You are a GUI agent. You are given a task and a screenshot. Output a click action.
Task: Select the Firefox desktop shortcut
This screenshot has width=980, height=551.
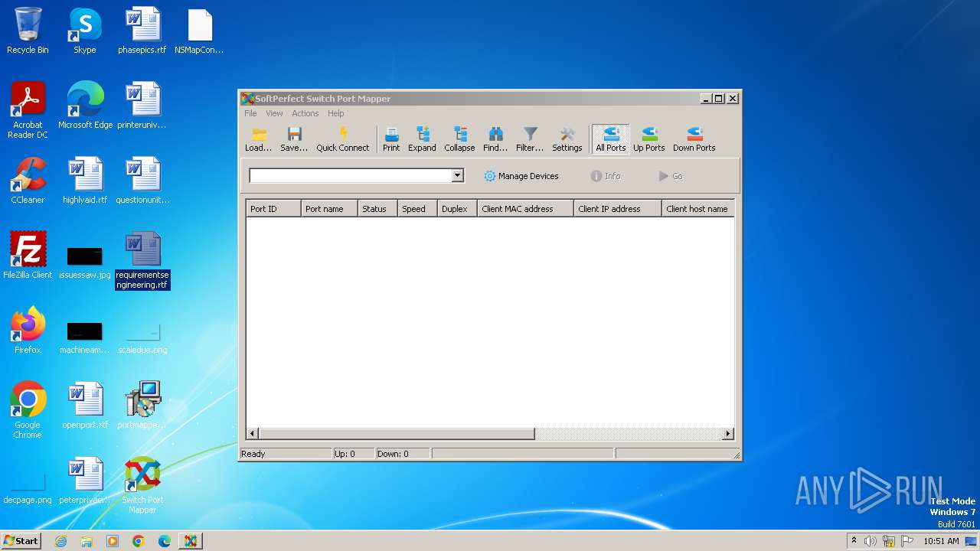coord(28,331)
